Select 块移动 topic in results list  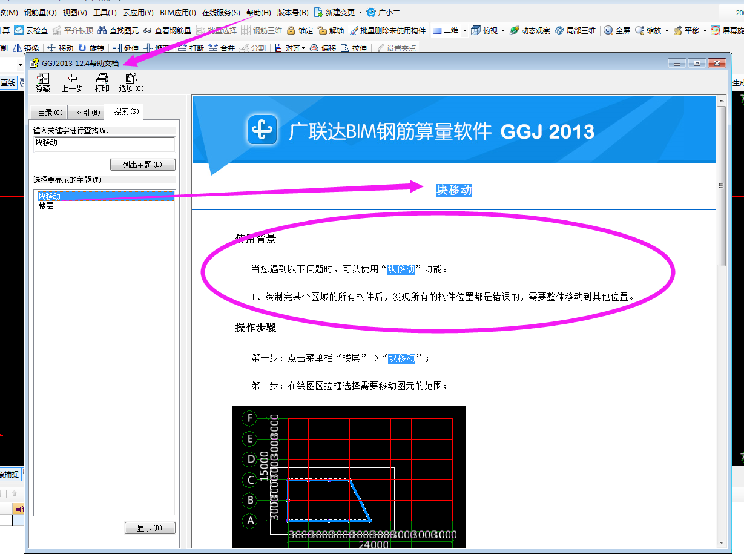pos(105,196)
